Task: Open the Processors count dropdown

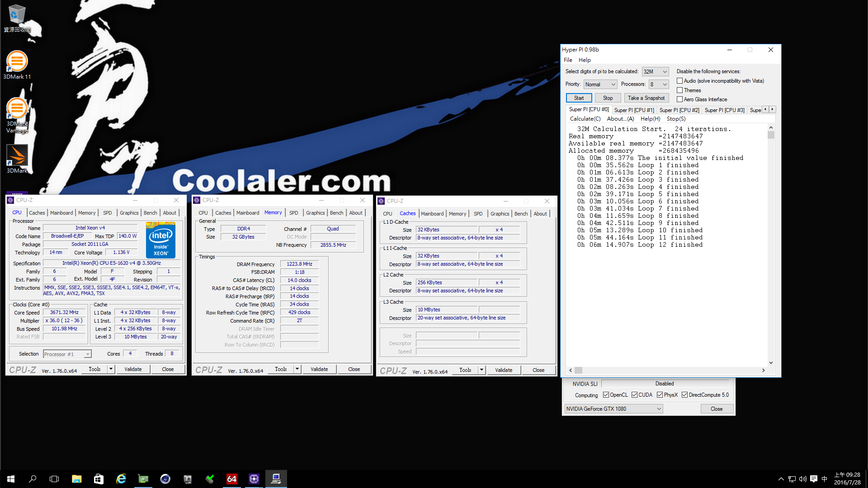Action: (658, 84)
